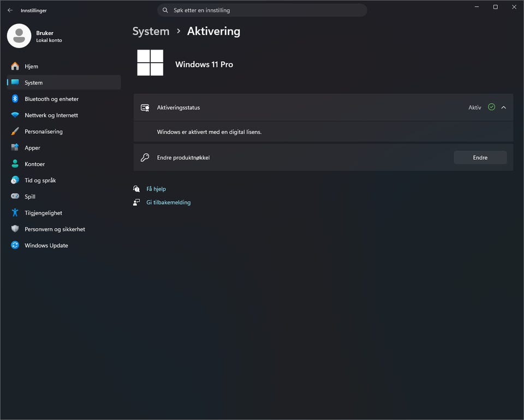This screenshot has height=420, width=524.
Task: Click the Nettverk og Internett wifi icon
Action: pos(15,115)
